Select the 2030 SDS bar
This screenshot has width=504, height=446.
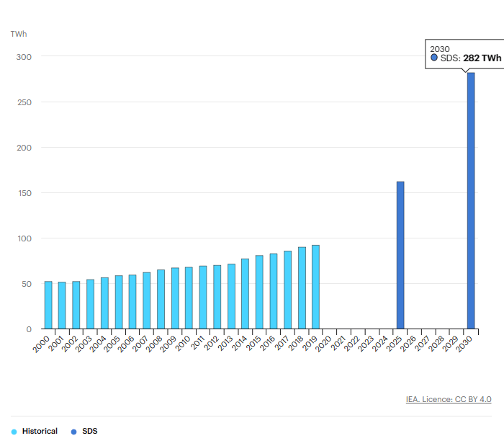[471, 200]
